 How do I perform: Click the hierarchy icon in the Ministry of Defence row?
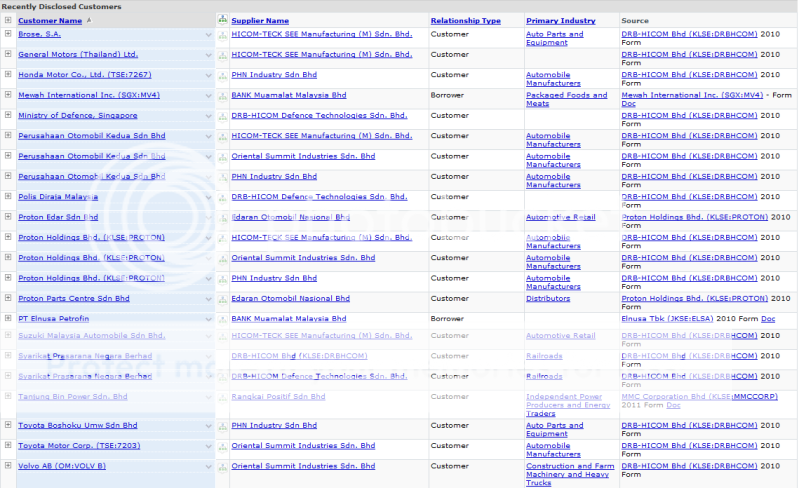point(222,116)
